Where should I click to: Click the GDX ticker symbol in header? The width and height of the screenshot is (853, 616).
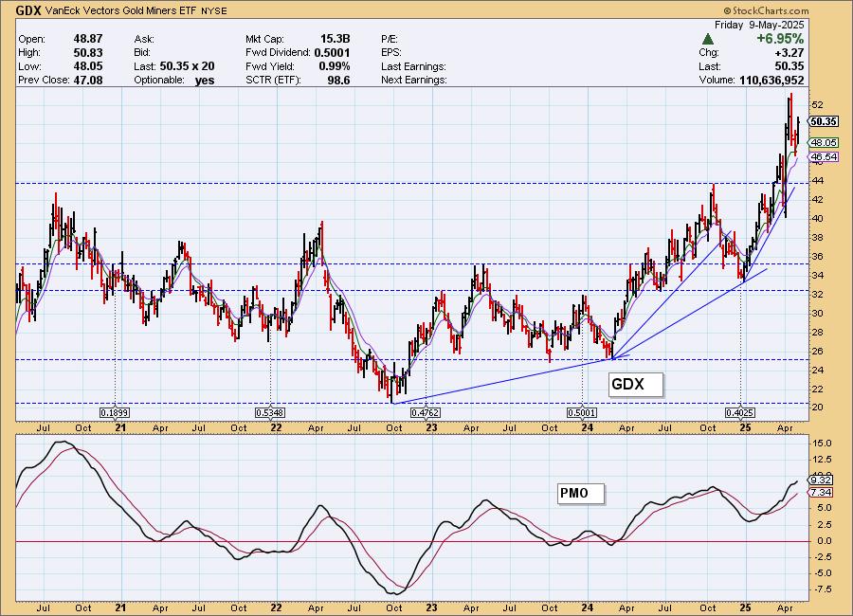28,9
